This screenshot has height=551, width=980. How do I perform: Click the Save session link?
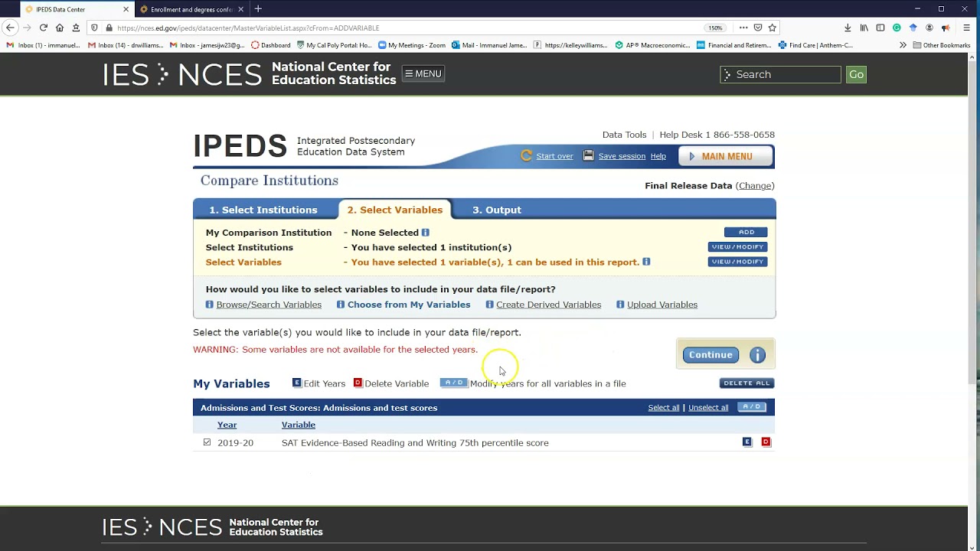coord(622,156)
